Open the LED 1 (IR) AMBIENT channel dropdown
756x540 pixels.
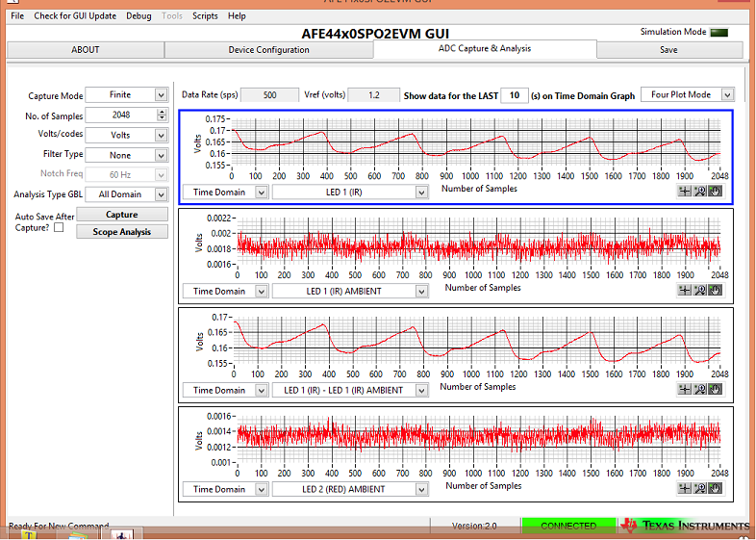pyautogui.click(x=350, y=291)
